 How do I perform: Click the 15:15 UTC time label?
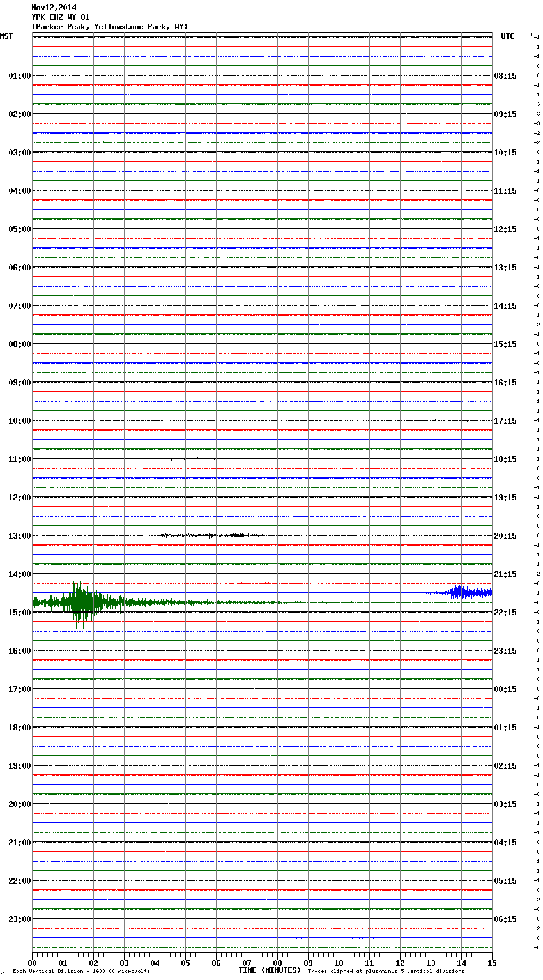(505, 344)
